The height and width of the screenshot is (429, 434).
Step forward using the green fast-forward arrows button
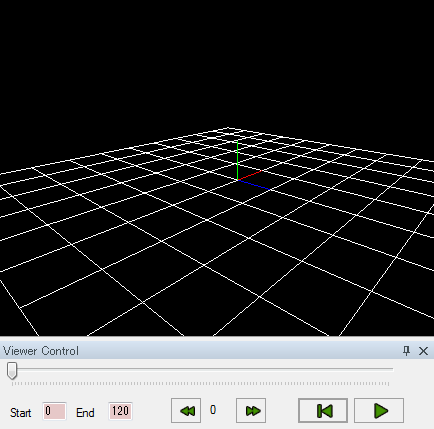[251, 410]
